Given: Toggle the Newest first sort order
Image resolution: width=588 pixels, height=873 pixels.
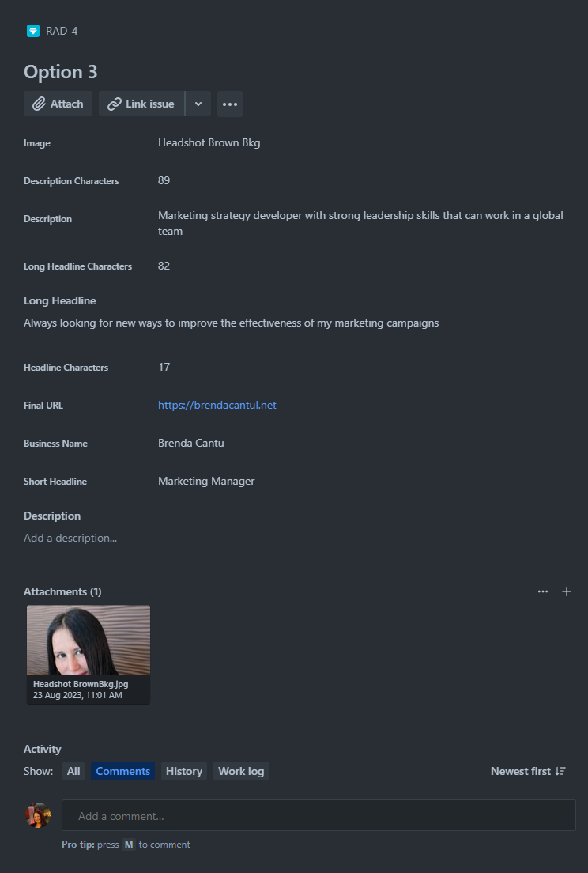Looking at the screenshot, I should tap(528, 771).
